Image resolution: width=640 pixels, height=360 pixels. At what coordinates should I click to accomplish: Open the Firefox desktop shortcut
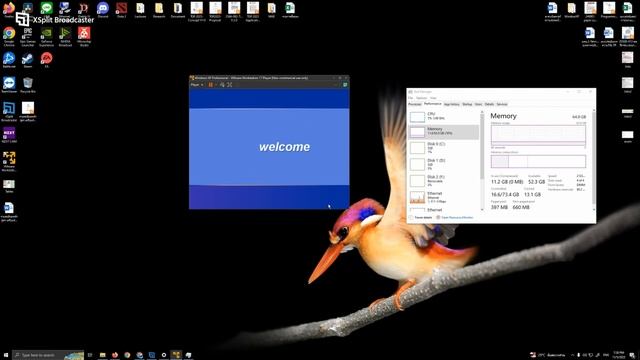point(9,9)
